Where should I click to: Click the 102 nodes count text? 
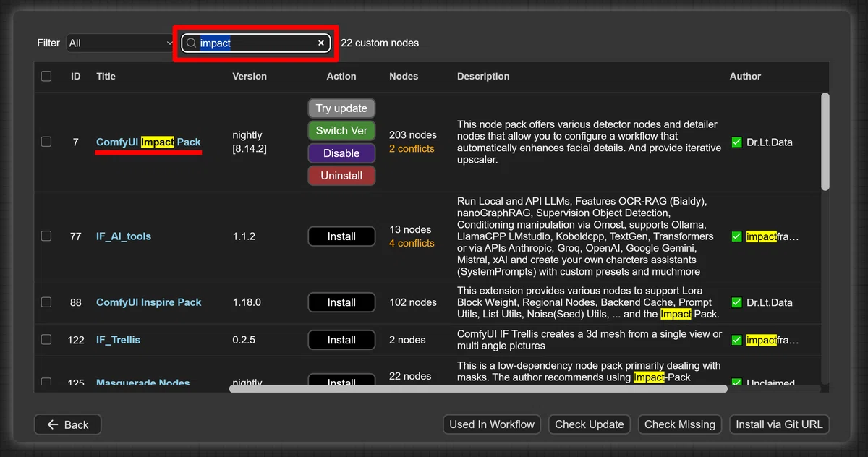413,302
